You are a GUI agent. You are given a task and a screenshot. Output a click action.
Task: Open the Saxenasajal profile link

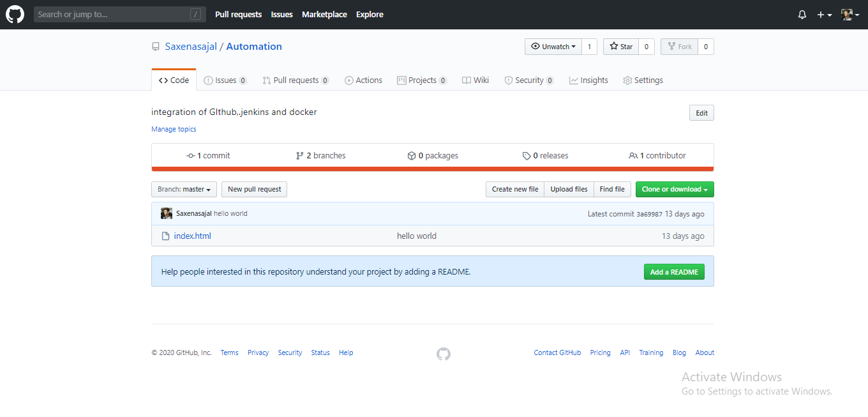[x=191, y=46]
